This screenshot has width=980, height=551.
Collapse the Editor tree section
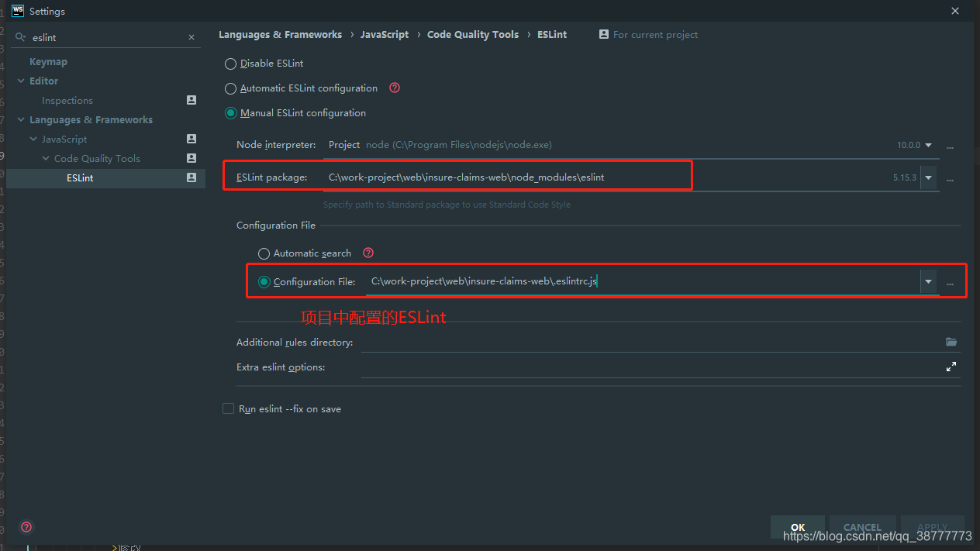[21, 81]
